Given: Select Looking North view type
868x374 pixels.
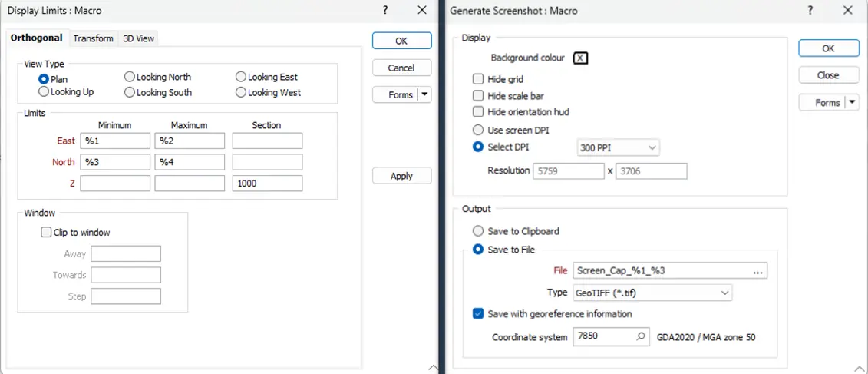Looking at the screenshot, I should click(130, 77).
